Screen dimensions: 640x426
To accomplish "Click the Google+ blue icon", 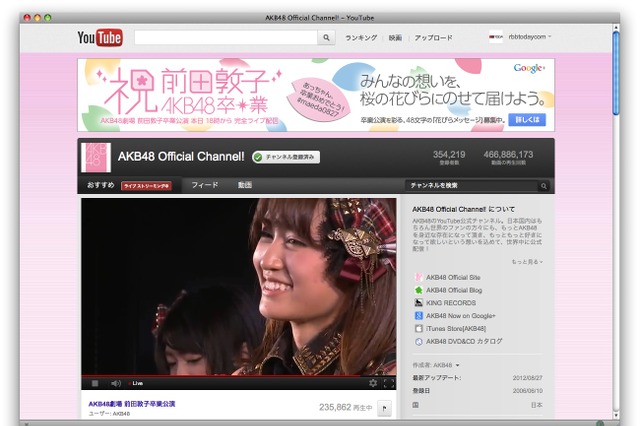I will coord(418,316).
